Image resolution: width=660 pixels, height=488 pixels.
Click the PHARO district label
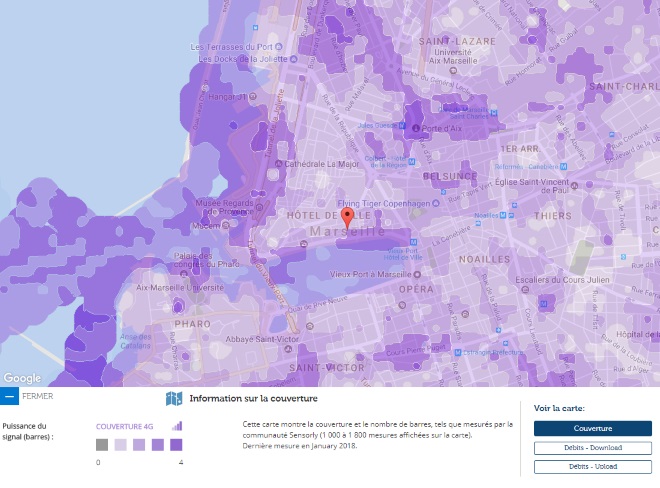coord(192,324)
